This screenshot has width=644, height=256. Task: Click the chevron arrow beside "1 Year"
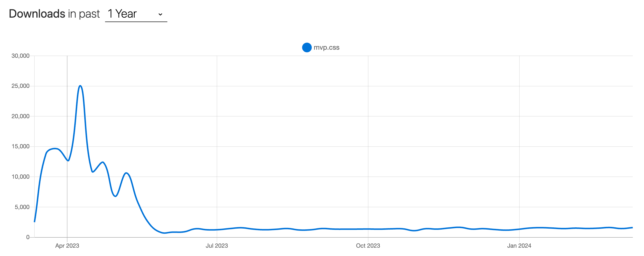click(x=160, y=14)
